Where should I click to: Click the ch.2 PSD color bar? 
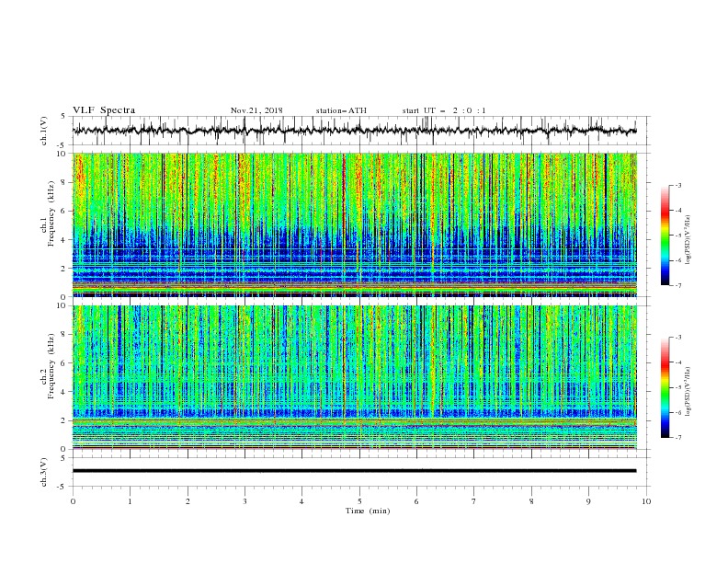coord(665,387)
